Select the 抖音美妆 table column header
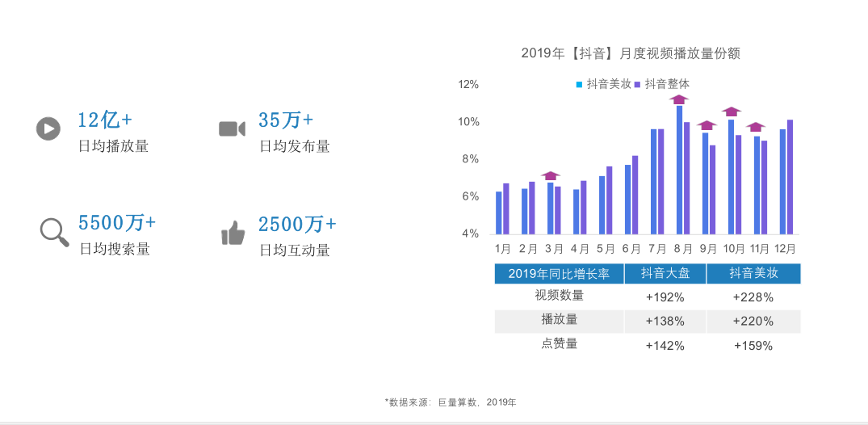This screenshot has height=425, width=868. (753, 273)
